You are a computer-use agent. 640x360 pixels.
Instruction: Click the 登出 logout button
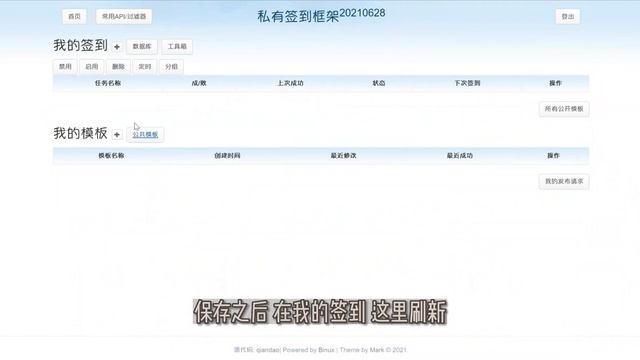point(568,16)
